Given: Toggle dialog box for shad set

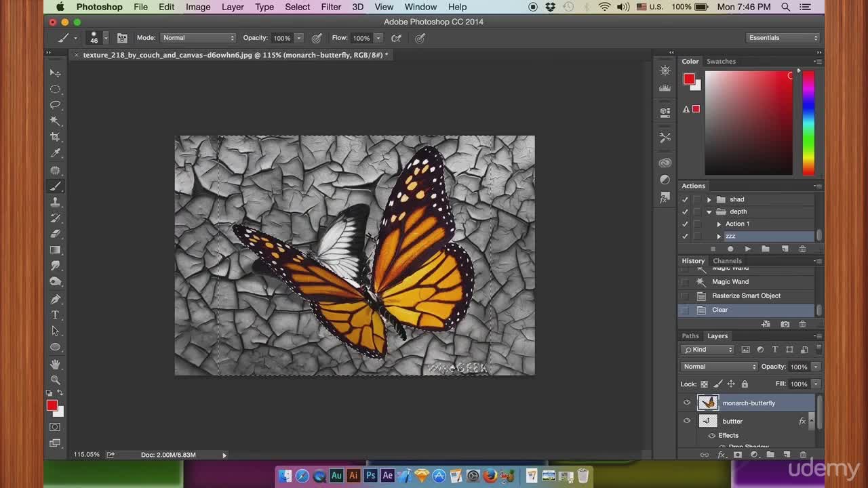Looking at the screenshot, I should click(696, 199).
